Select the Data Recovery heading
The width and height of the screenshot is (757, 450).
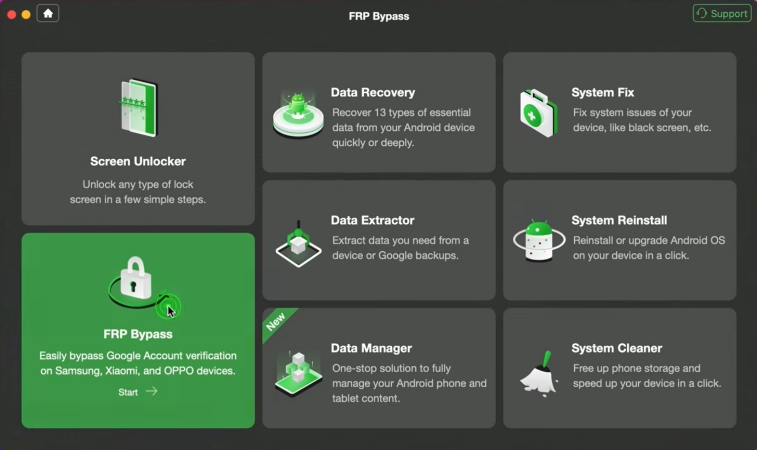373,92
